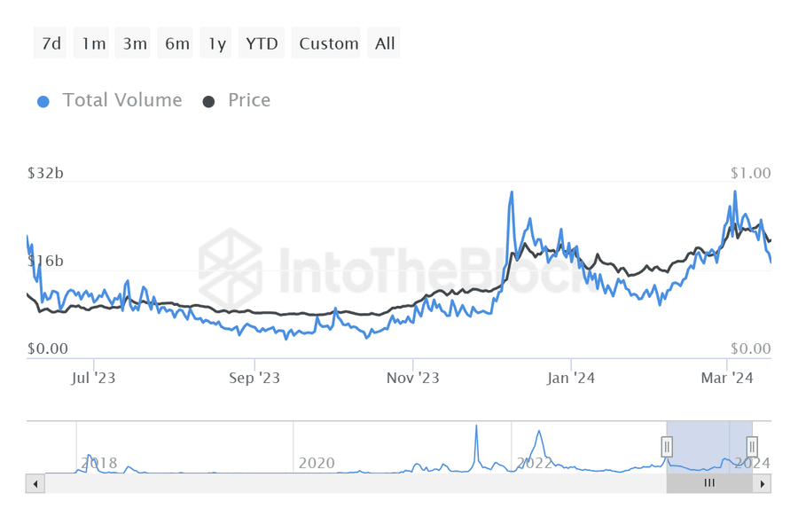Click the horizontal scrollbar thumb
The height and width of the screenshot is (532, 798).
click(x=708, y=483)
